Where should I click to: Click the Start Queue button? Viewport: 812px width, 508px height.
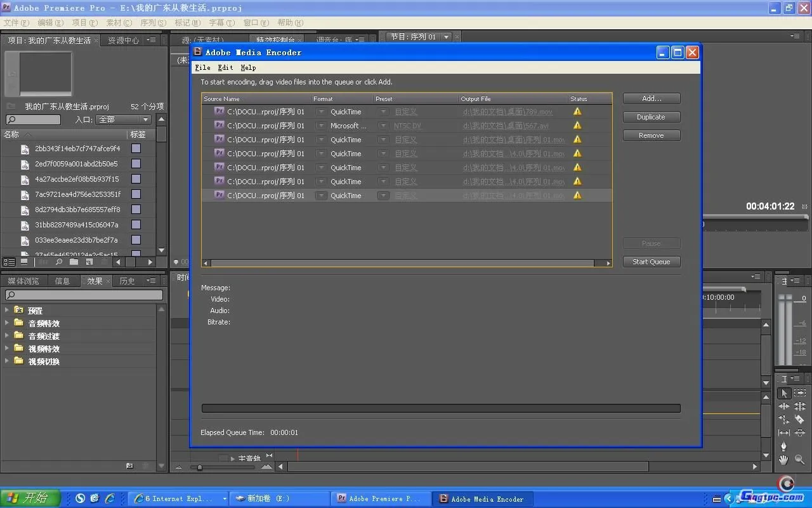tap(651, 262)
